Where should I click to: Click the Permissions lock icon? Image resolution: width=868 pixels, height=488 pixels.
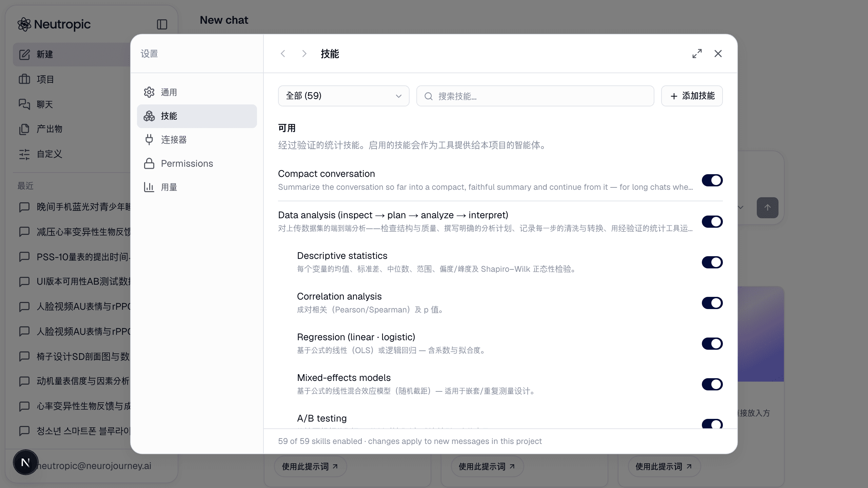coord(149,163)
